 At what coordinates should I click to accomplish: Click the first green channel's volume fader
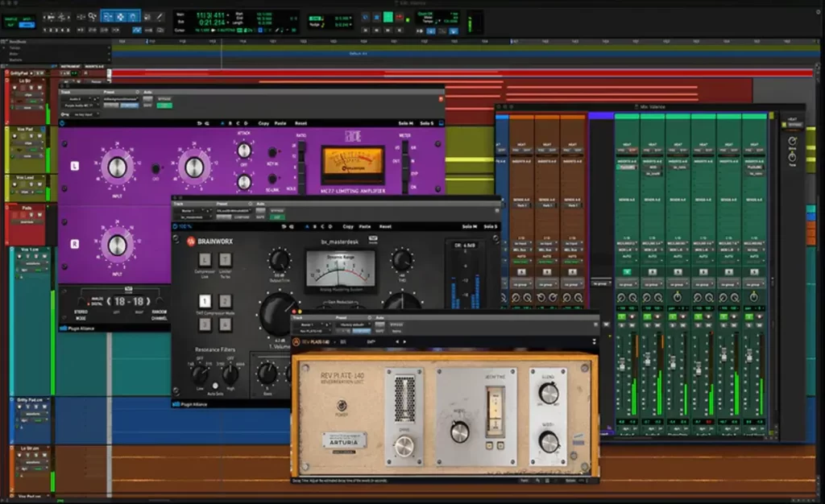(623, 364)
